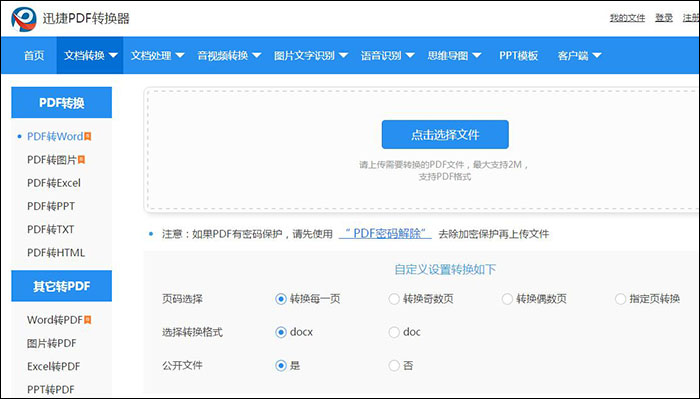Image resolution: width=700 pixels, height=399 pixels.
Task: Click the 点击选择文件 upload button
Action: (x=445, y=134)
